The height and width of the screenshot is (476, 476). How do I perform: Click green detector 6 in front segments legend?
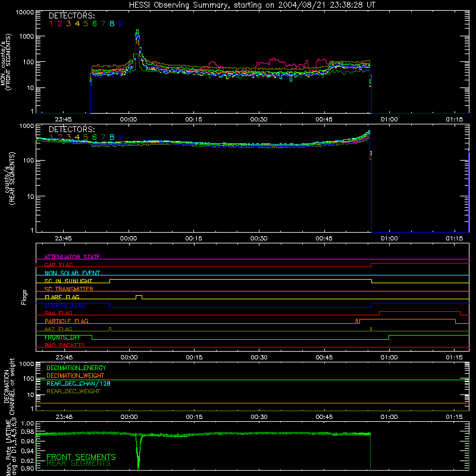tap(95, 24)
